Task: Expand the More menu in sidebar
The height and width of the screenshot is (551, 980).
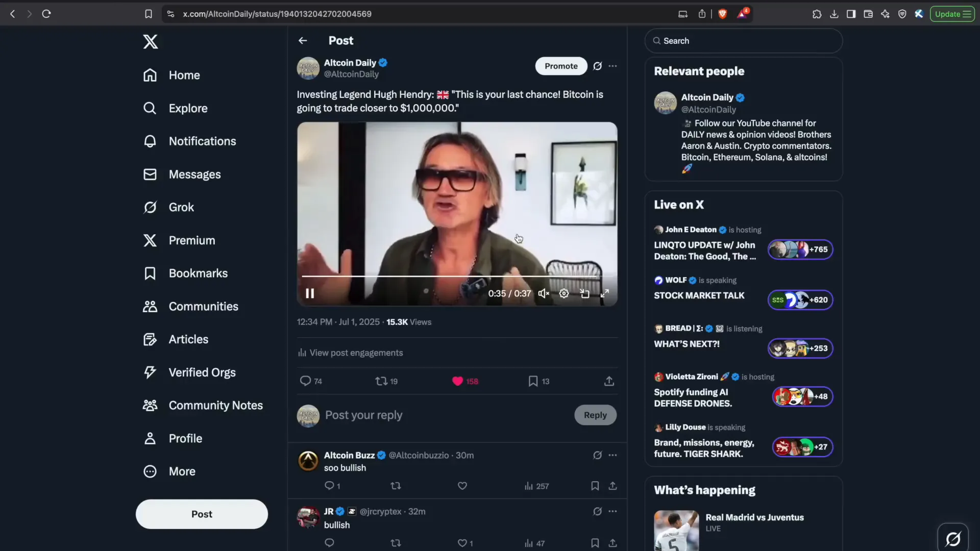Action: pyautogui.click(x=169, y=471)
